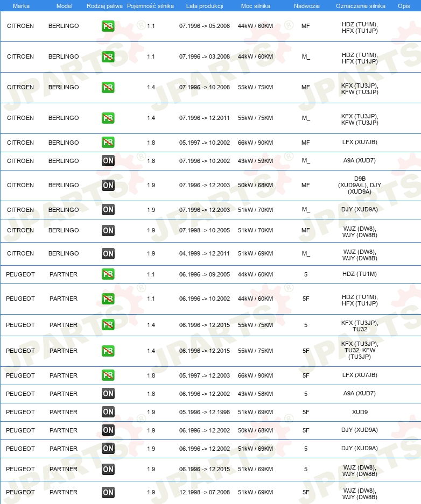
Task: Click the Lata produkcji column header
Action: (x=205, y=6)
